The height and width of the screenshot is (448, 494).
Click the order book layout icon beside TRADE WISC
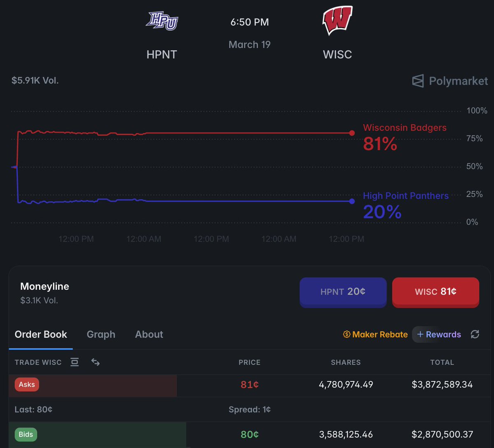coord(75,362)
